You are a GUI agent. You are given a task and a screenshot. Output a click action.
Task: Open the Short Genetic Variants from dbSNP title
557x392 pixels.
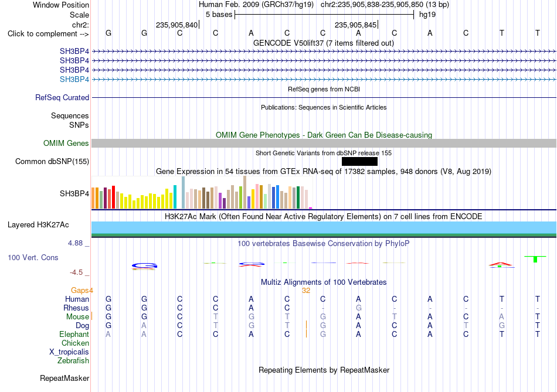(324, 153)
